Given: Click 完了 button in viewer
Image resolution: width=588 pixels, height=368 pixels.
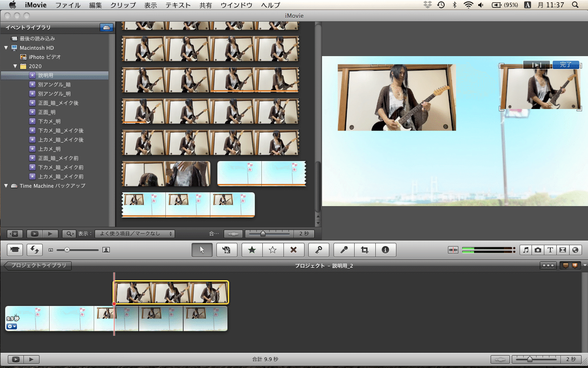Looking at the screenshot, I should tap(566, 65).
